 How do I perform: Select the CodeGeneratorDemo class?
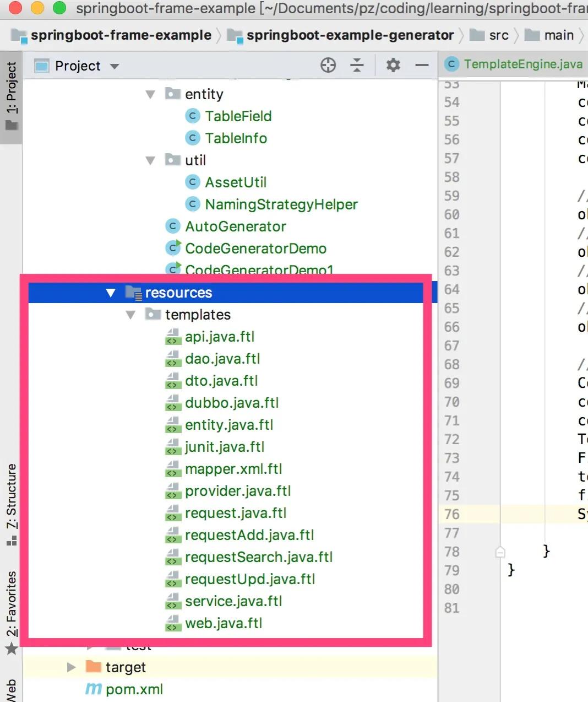coord(256,249)
